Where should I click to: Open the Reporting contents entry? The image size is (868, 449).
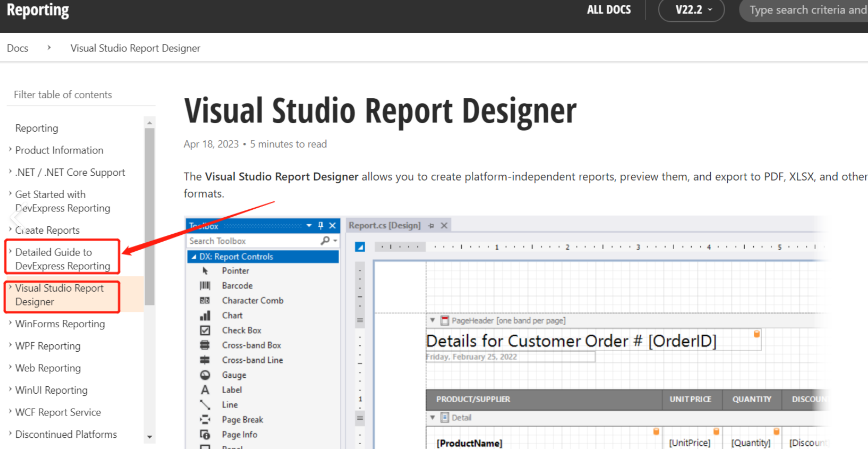click(37, 128)
